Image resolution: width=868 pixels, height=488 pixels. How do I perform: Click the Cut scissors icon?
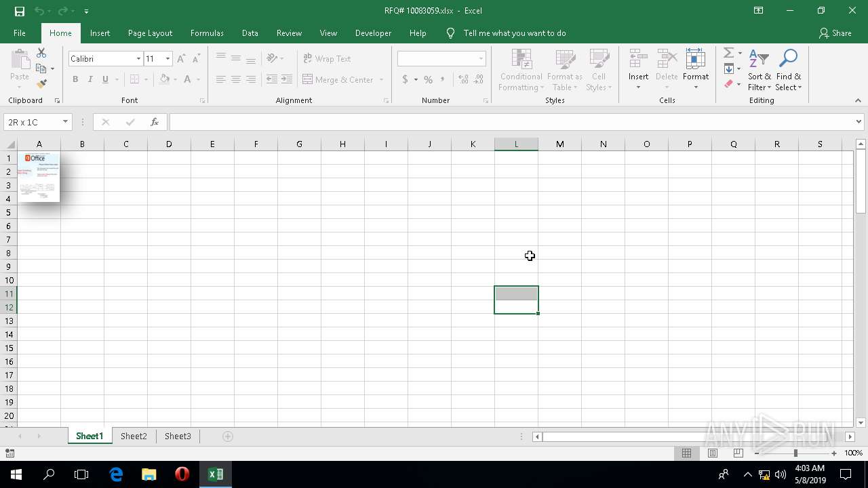click(41, 53)
